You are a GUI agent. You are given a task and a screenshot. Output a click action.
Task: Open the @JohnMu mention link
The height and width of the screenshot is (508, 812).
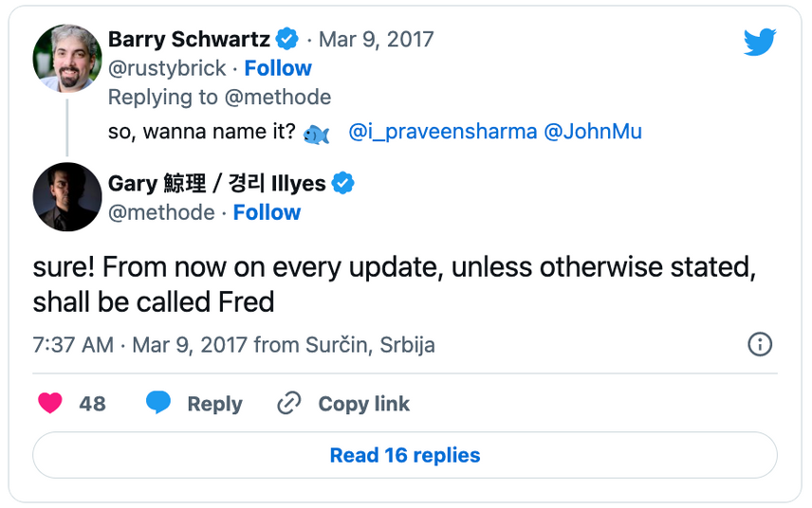click(593, 132)
